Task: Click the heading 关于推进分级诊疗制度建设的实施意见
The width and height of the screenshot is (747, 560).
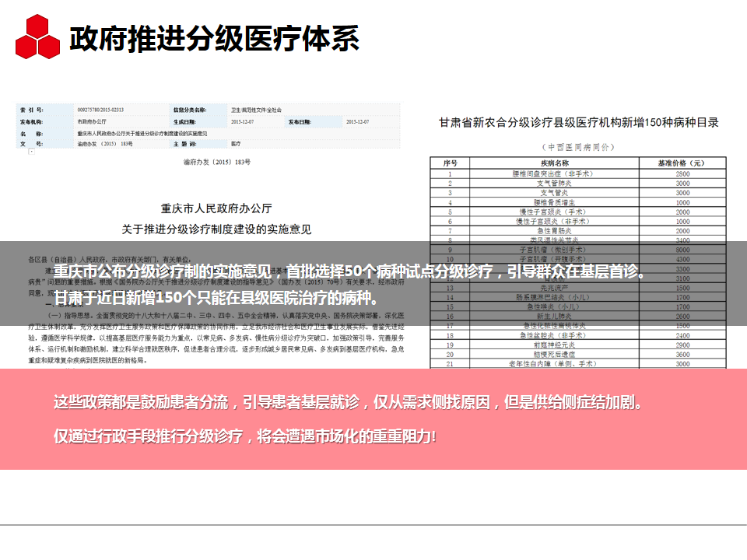Action: click(216, 229)
